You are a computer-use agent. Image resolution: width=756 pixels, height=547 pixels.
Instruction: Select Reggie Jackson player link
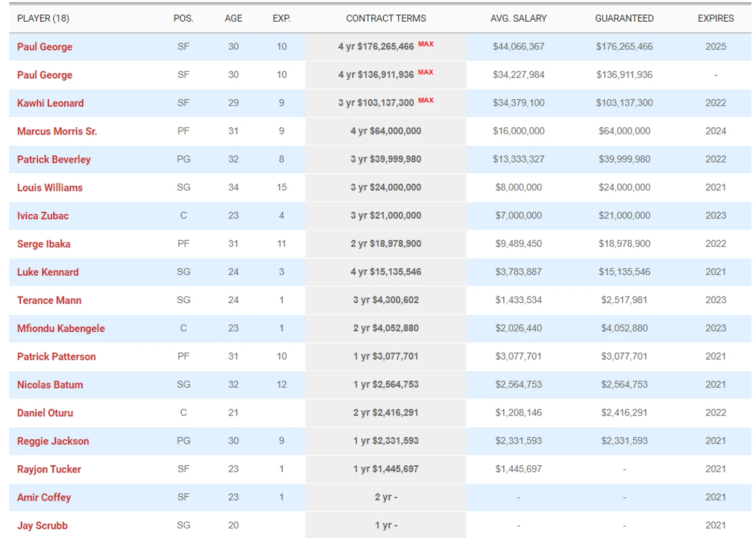pos(53,441)
